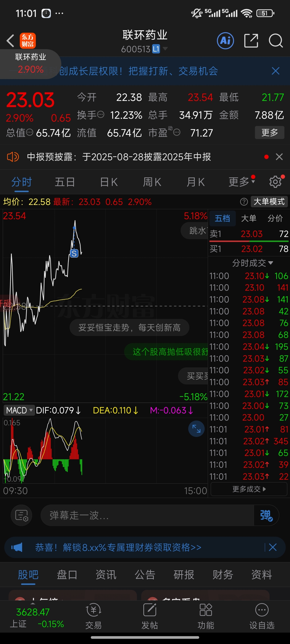Select 盘口 tab
This screenshot has height=644, width=290.
(x=67, y=574)
